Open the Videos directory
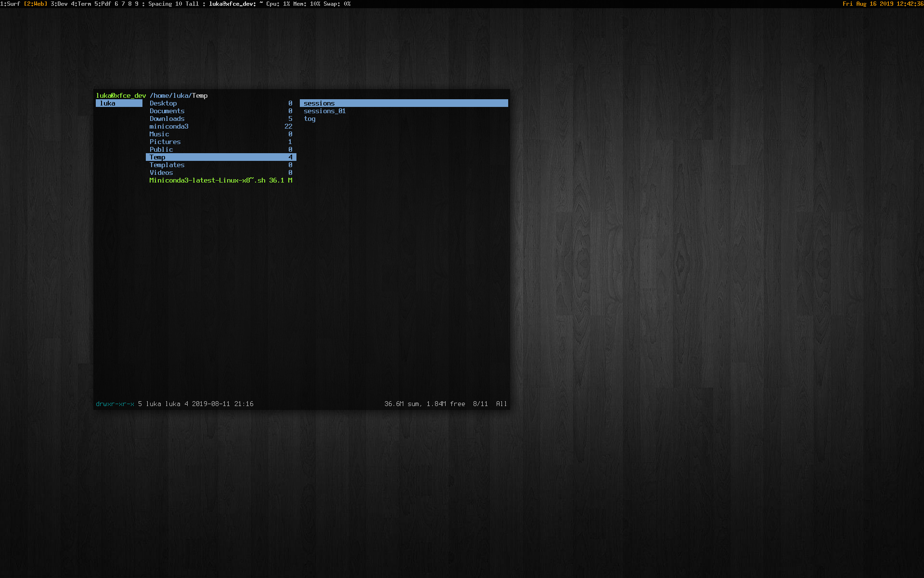924x578 pixels. pyautogui.click(x=161, y=172)
